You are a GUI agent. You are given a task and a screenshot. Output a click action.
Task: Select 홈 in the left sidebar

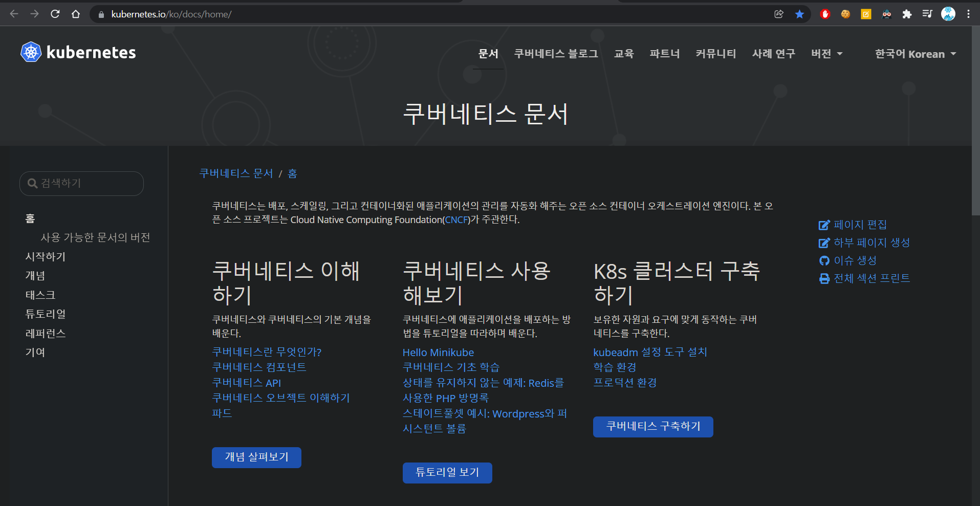pyautogui.click(x=30, y=218)
